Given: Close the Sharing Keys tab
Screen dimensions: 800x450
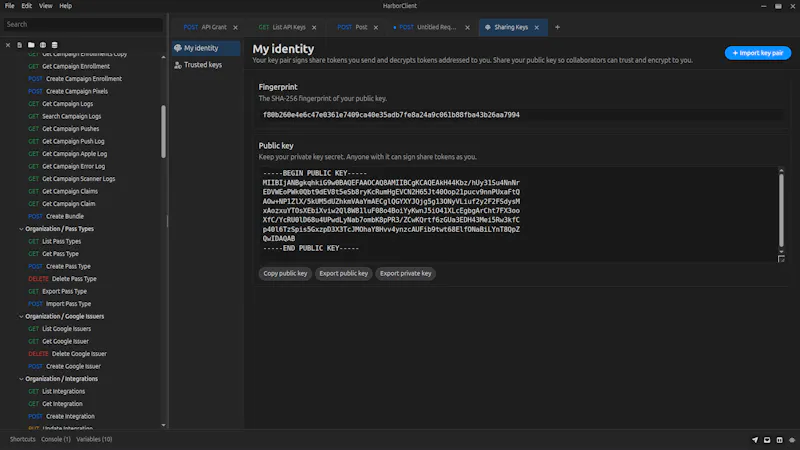Looking at the screenshot, I should [x=537, y=28].
